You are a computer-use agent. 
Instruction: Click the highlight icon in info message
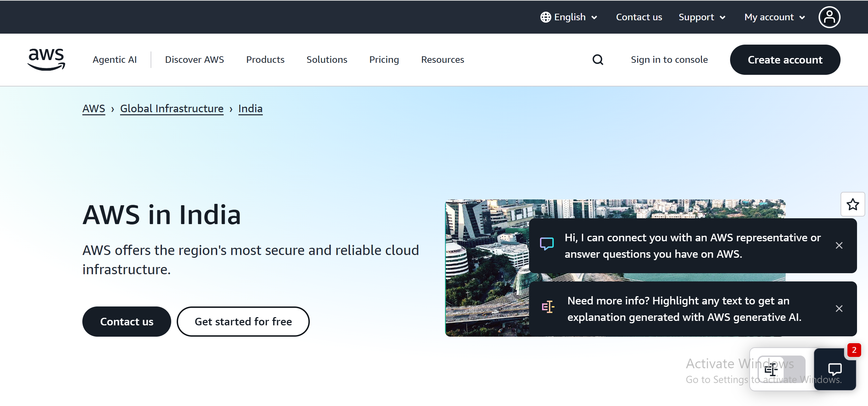click(x=548, y=307)
